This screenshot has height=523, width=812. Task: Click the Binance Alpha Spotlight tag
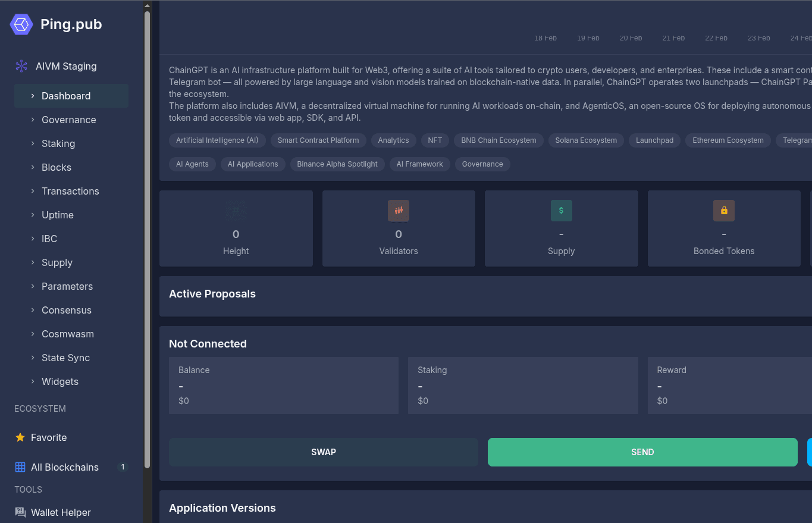click(x=337, y=164)
